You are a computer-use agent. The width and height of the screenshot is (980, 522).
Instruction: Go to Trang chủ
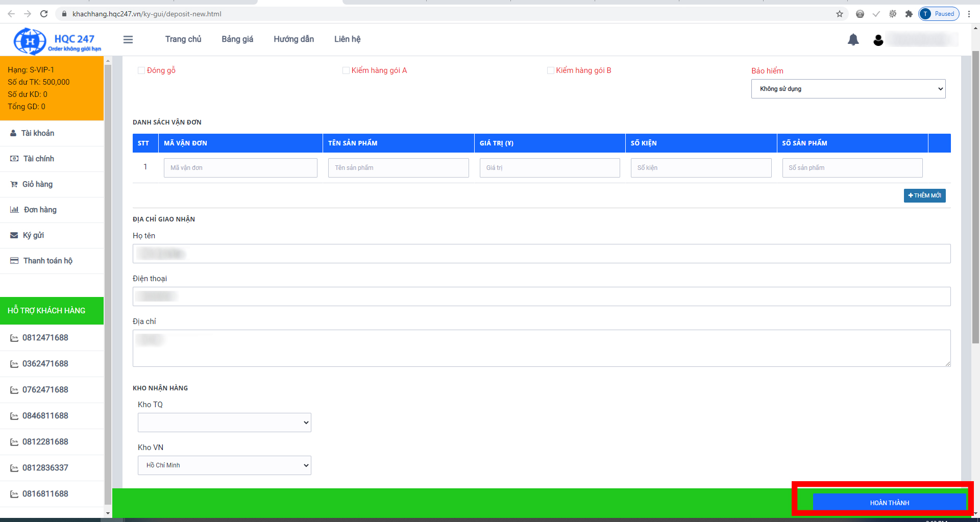pos(183,39)
